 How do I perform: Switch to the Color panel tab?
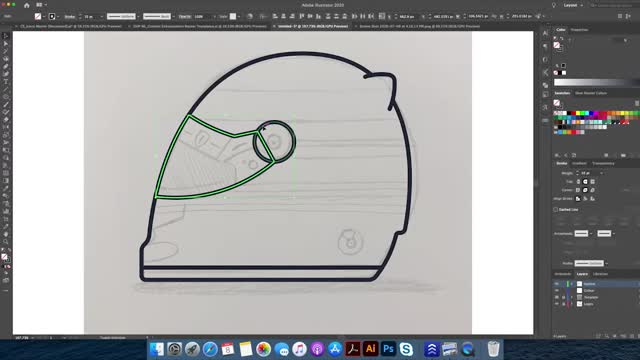point(561,30)
